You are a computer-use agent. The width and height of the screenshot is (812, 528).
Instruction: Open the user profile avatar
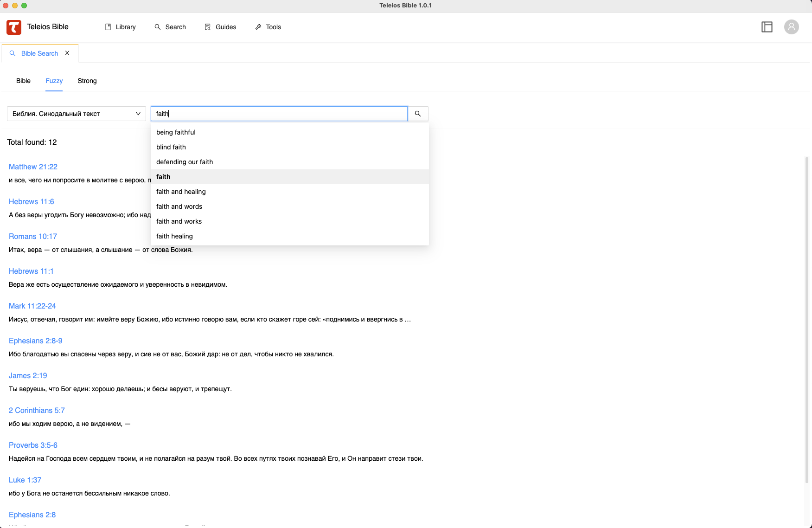pyautogui.click(x=792, y=27)
